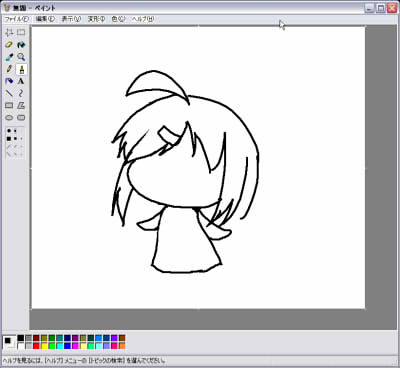Pick the violet color swatch
The width and height of the screenshot is (400, 368).
[x=114, y=338]
